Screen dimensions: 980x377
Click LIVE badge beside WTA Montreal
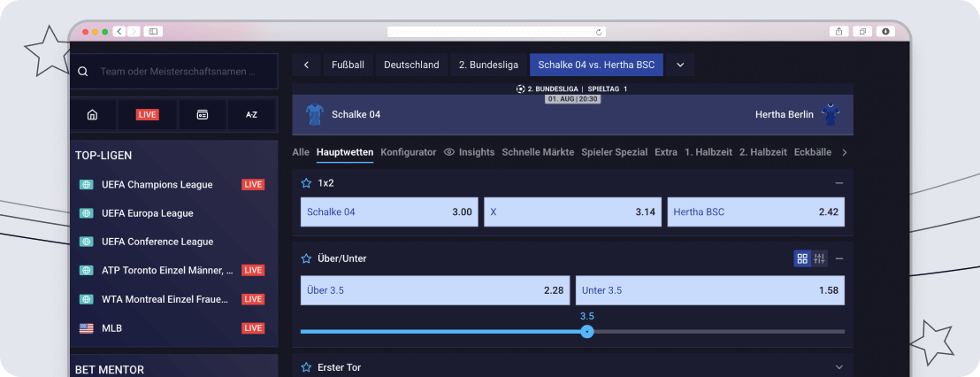pyautogui.click(x=253, y=299)
